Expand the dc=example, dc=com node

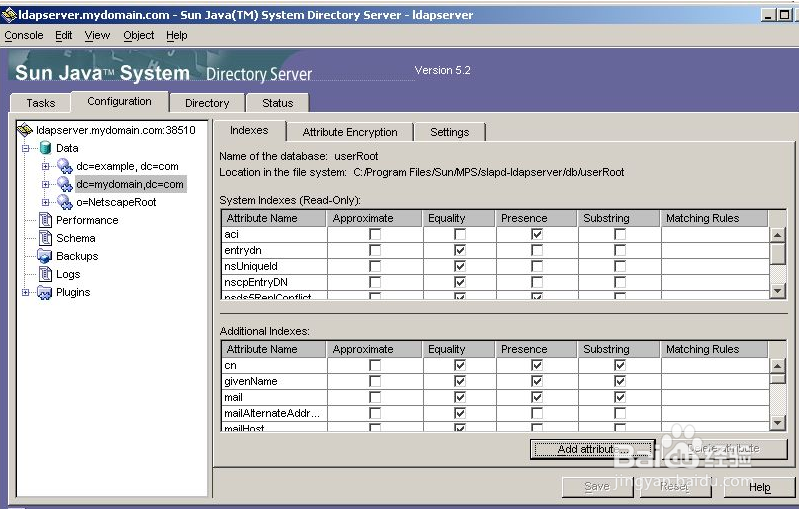tap(45, 166)
